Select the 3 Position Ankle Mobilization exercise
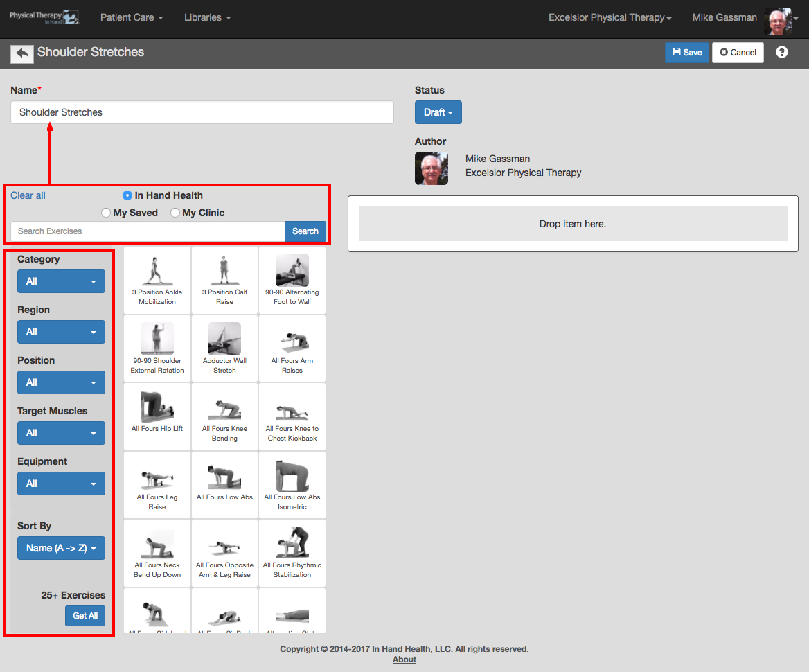Image resolution: width=809 pixels, height=672 pixels. tap(157, 281)
